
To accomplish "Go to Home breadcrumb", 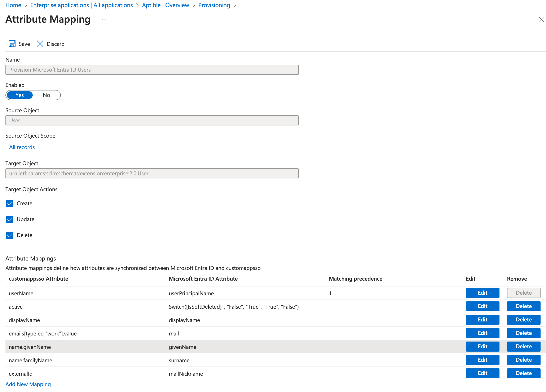I will click(13, 5).
